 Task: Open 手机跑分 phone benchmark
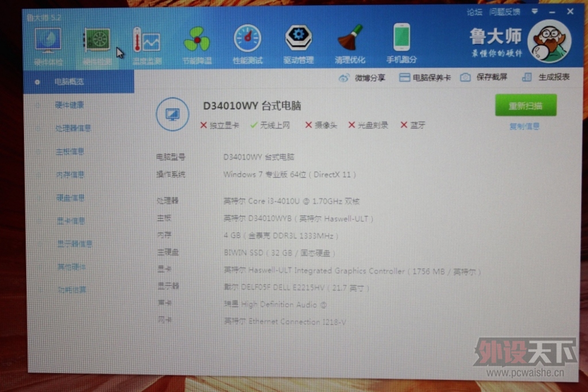(x=401, y=42)
